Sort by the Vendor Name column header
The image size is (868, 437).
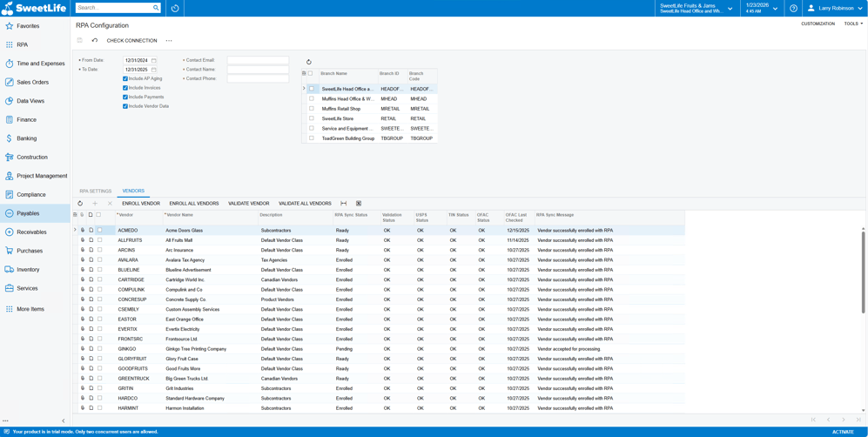180,215
